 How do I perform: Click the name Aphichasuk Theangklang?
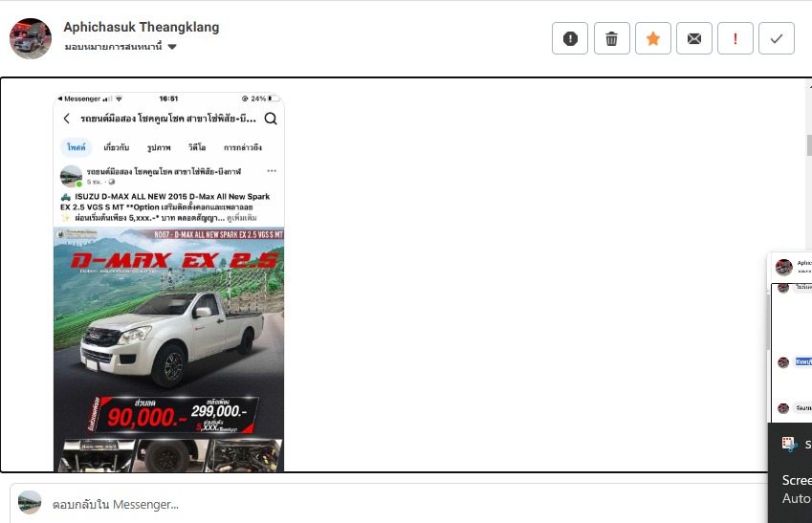pos(142,27)
